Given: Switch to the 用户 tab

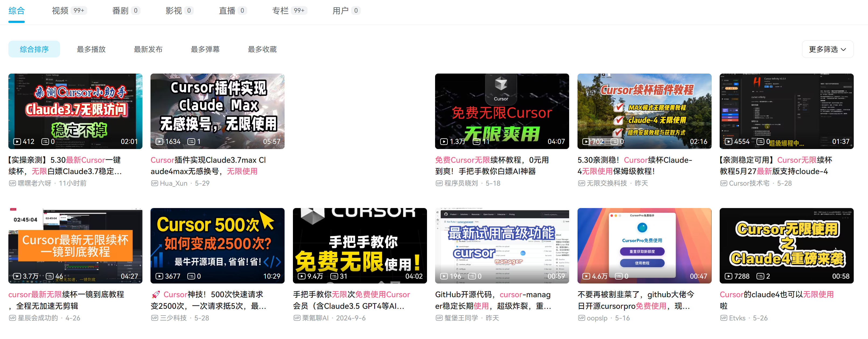Looking at the screenshot, I should [341, 11].
